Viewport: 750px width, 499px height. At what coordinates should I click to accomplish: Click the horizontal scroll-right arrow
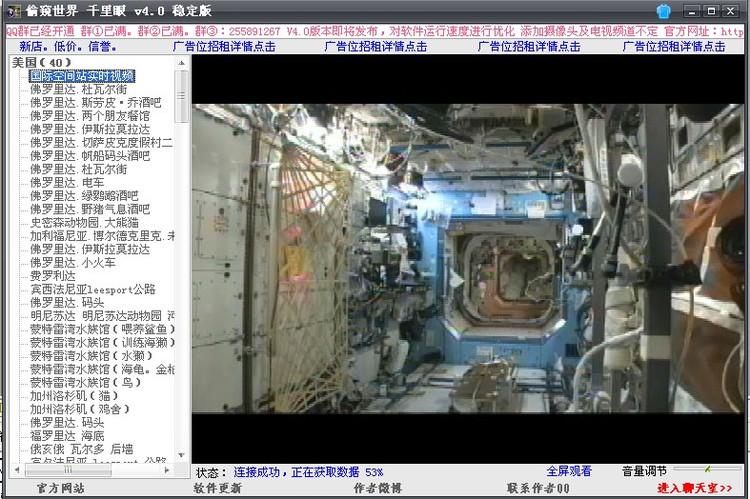166,470
